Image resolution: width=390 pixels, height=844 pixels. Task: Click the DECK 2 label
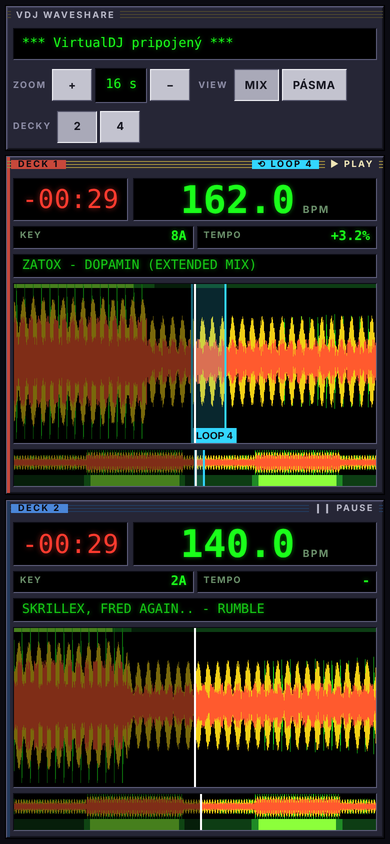[39, 508]
